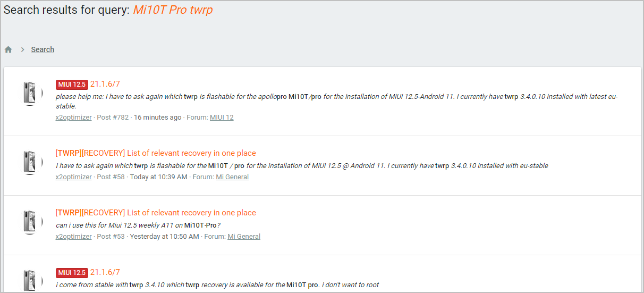Go to Mi General forum from post #53
Image resolution: width=644 pixels, height=293 pixels.
(244, 236)
